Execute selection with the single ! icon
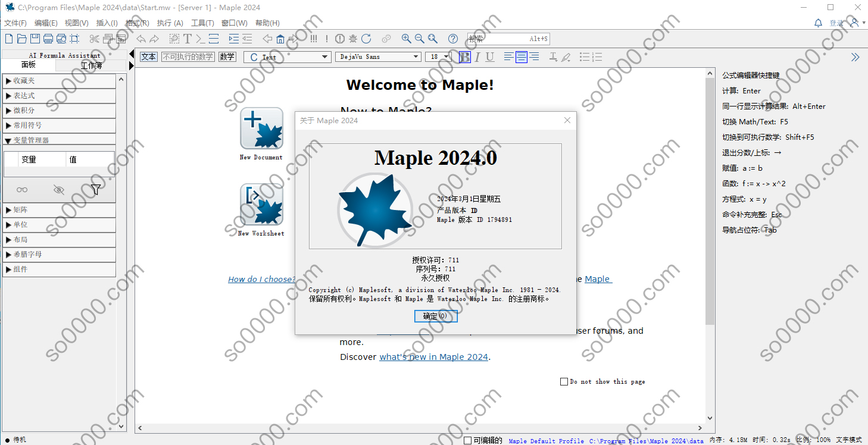Screen dimensions: 868x445 coord(327,39)
